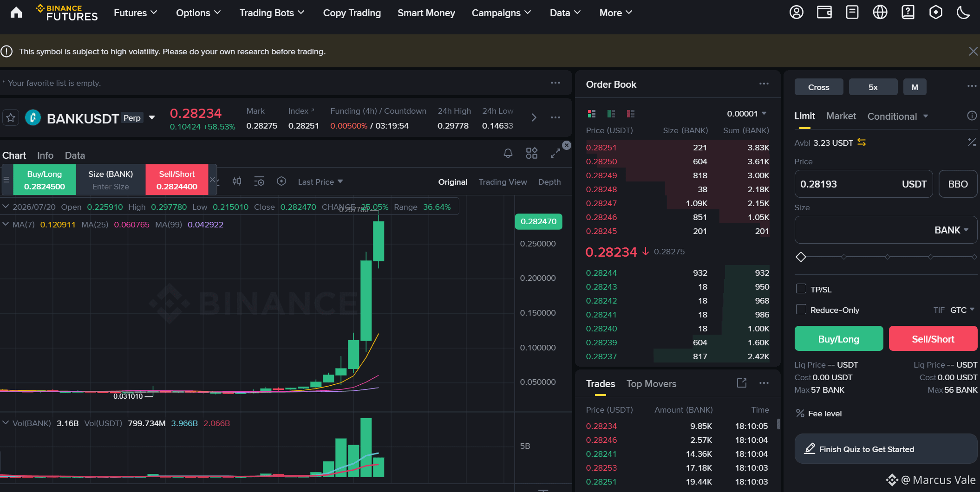Image resolution: width=980 pixels, height=492 pixels.
Task: Open the user account profile icon
Action: coord(797,13)
